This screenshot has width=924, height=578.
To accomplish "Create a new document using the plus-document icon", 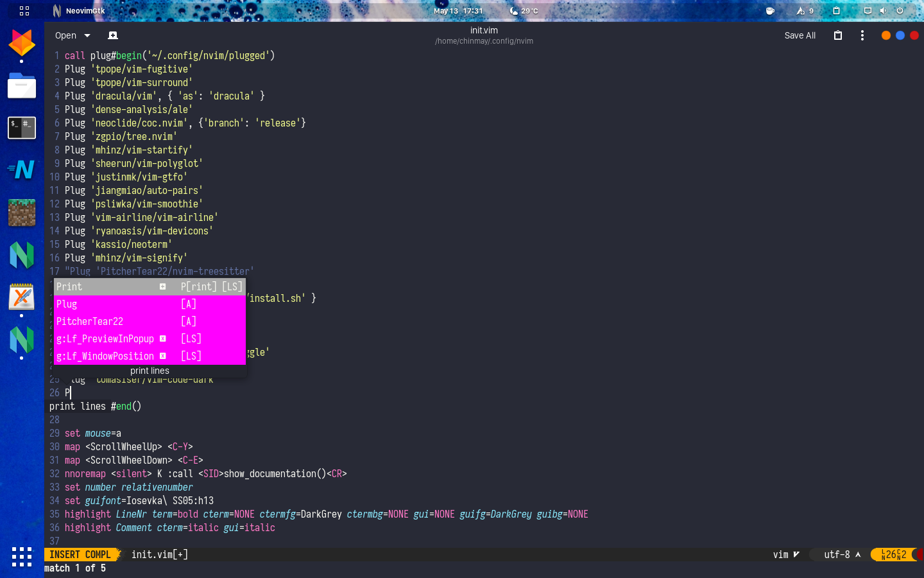I will click(x=113, y=35).
